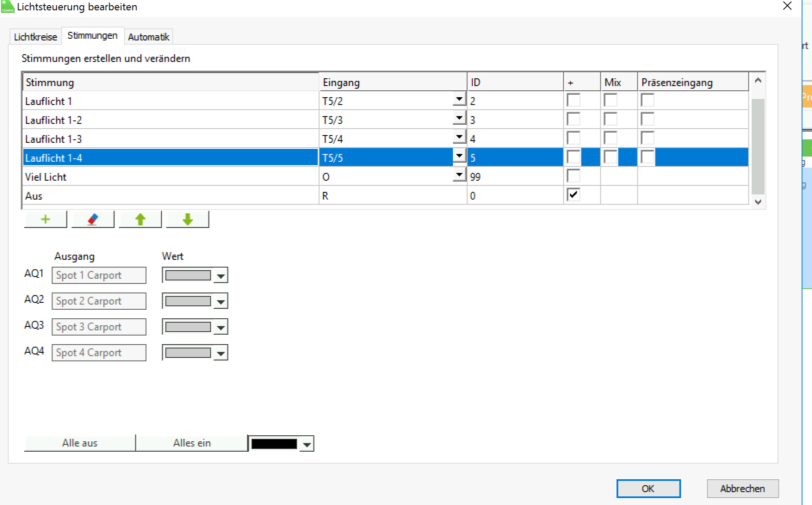812x505 pixels.
Task: Click the black color swatch beside Alles ein
Action: [274, 444]
